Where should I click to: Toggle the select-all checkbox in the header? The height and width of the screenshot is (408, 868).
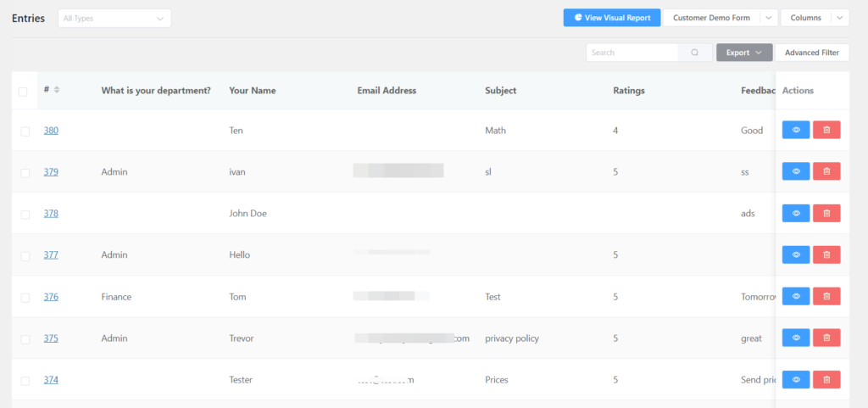(23, 92)
